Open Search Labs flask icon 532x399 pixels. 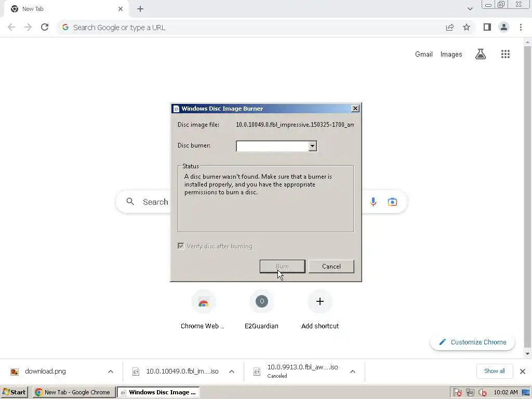481,54
